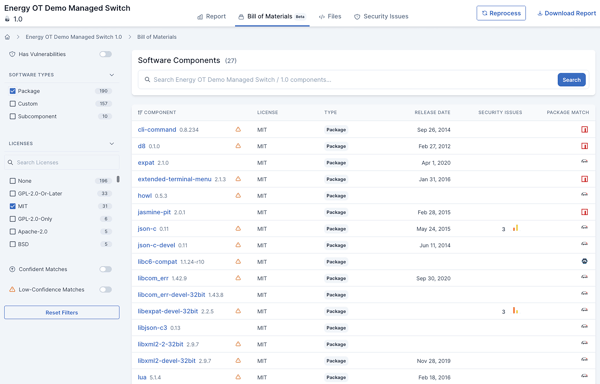Click release date Sep 26, 2014
Viewport: 600px width, 384px height.
coord(434,130)
